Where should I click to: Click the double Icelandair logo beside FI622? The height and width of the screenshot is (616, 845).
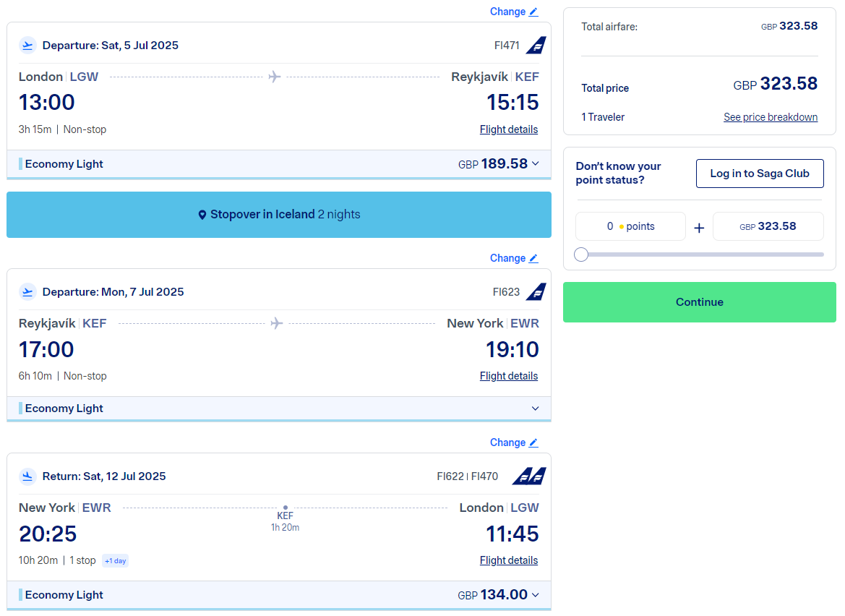pos(529,476)
